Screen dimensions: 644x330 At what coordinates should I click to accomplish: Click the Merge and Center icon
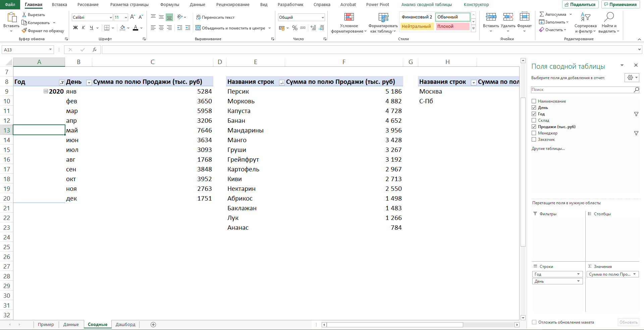click(198, 28)
